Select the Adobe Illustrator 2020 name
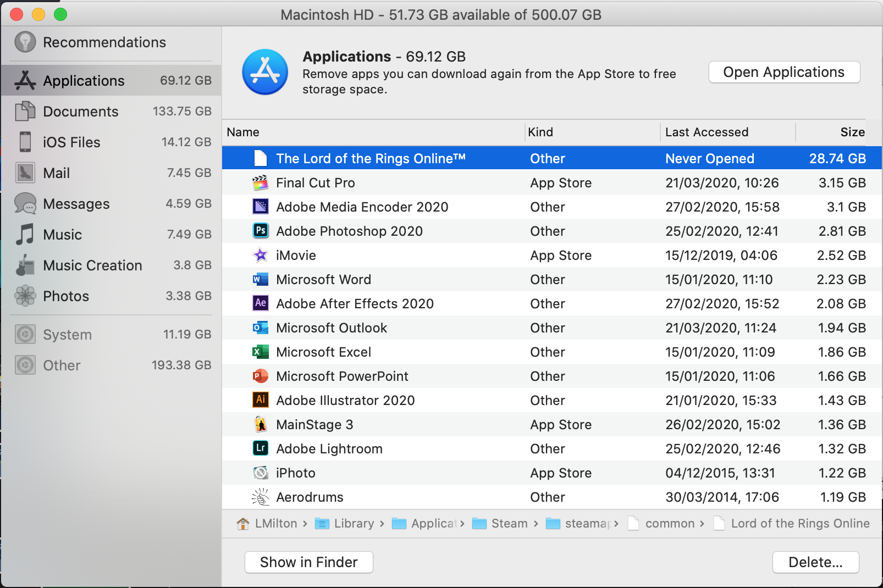This screenshot has height=588, width=883. (345, 400)
